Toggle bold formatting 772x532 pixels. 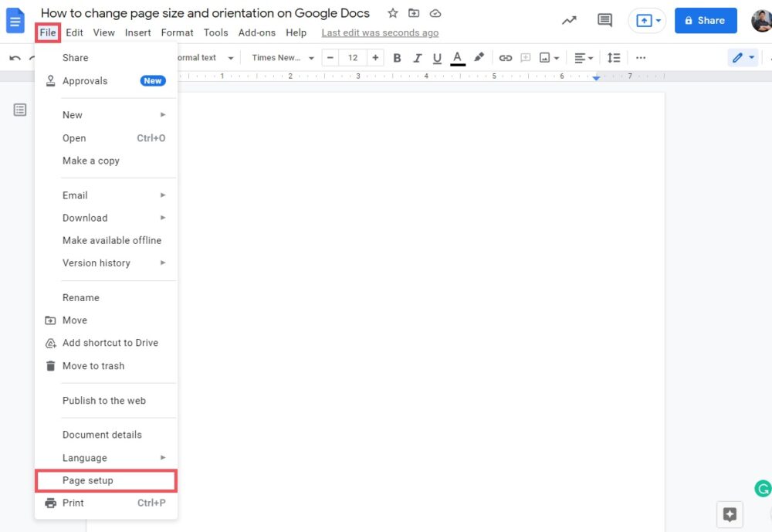pyautogui.click(x=397, y=58)
